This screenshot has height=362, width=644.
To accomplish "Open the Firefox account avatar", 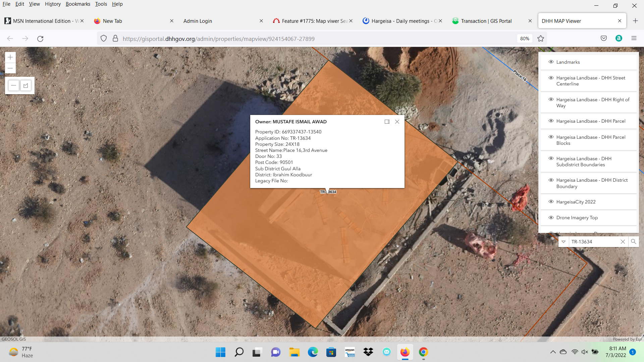I will pyautogui.click(x=619, y=38).
